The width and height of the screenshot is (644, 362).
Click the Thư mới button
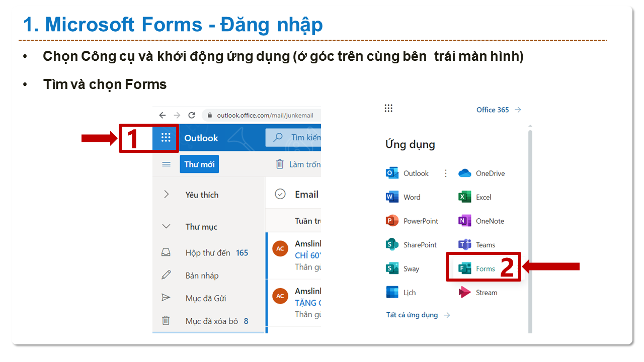click(199, 164)
